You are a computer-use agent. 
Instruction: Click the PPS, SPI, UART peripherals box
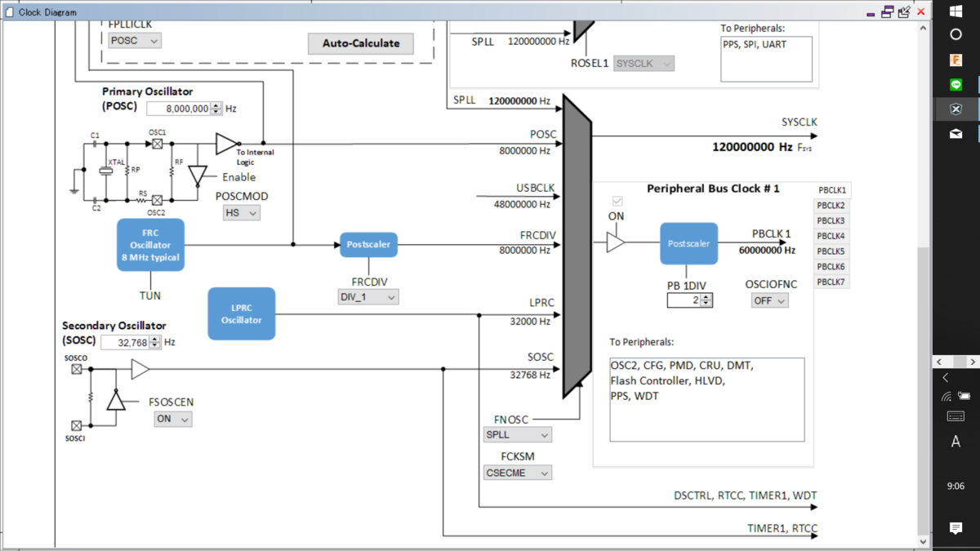pos(766,59)
